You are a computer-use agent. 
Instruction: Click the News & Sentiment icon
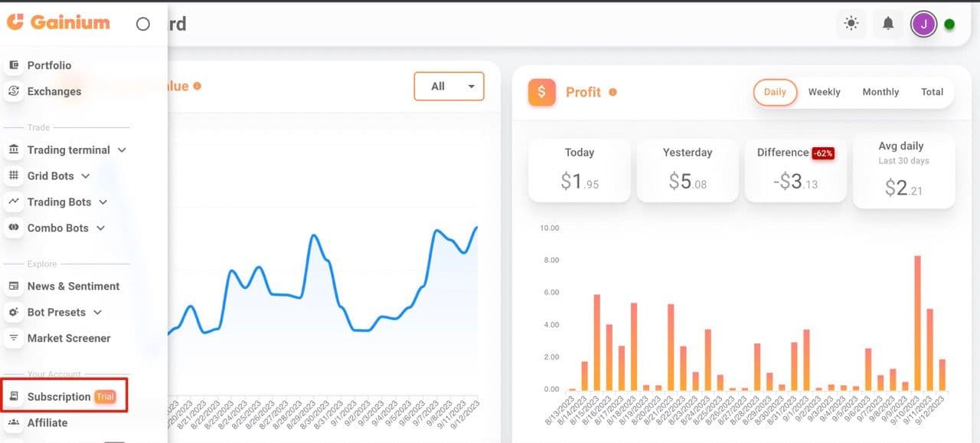14,286
